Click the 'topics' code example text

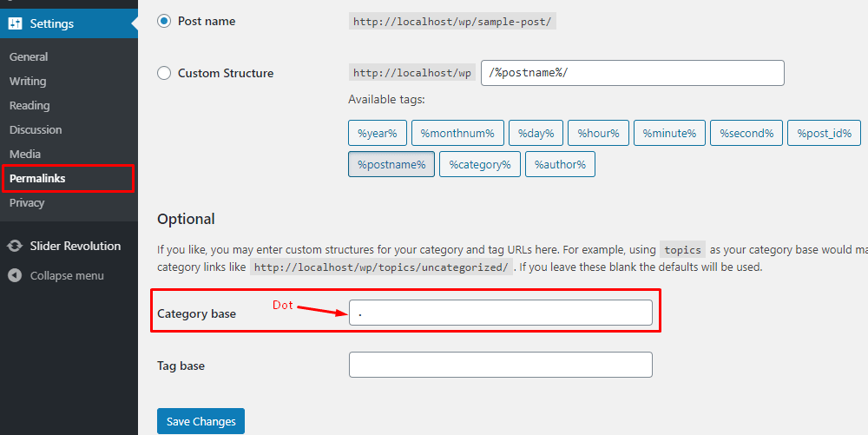682,250
